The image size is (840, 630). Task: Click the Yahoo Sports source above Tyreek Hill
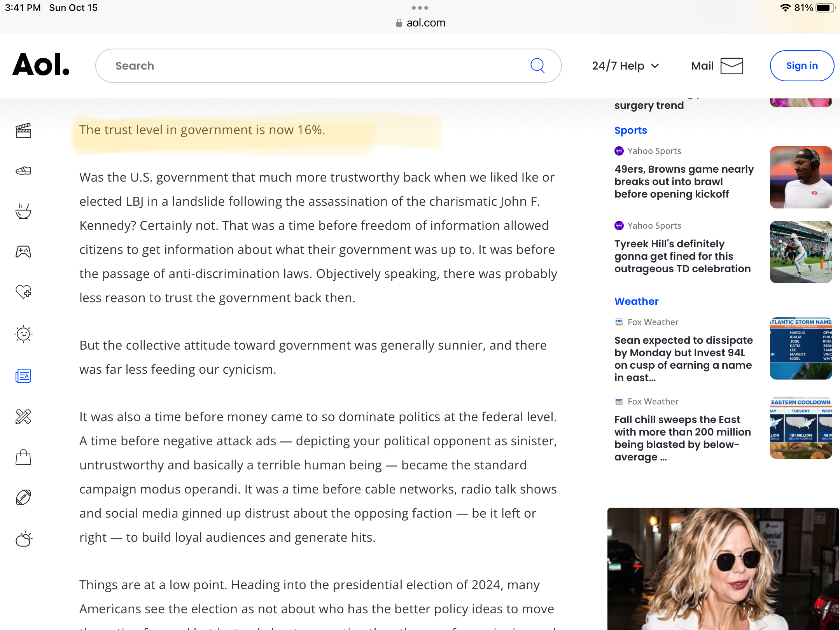pyautogui.click(x=654, y=226)
